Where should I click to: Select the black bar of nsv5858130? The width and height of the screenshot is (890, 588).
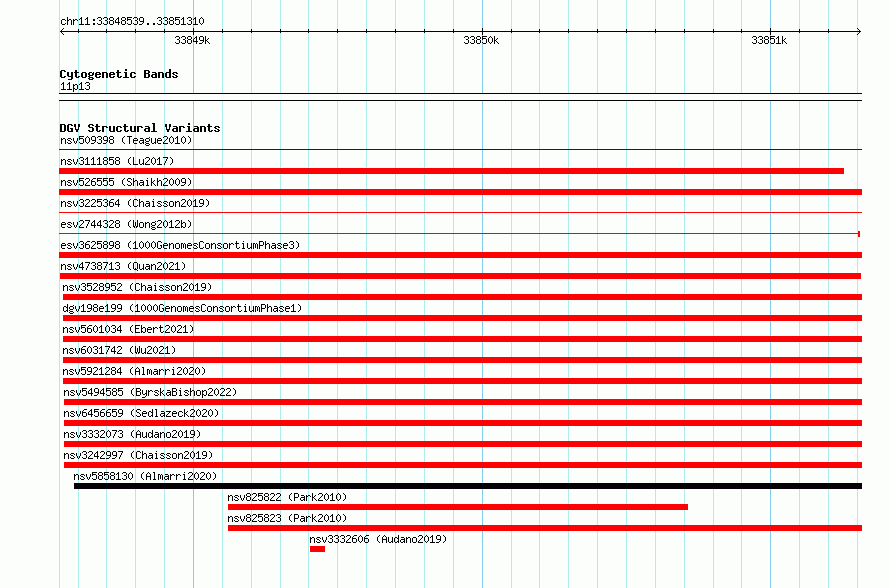pos(468,486)
